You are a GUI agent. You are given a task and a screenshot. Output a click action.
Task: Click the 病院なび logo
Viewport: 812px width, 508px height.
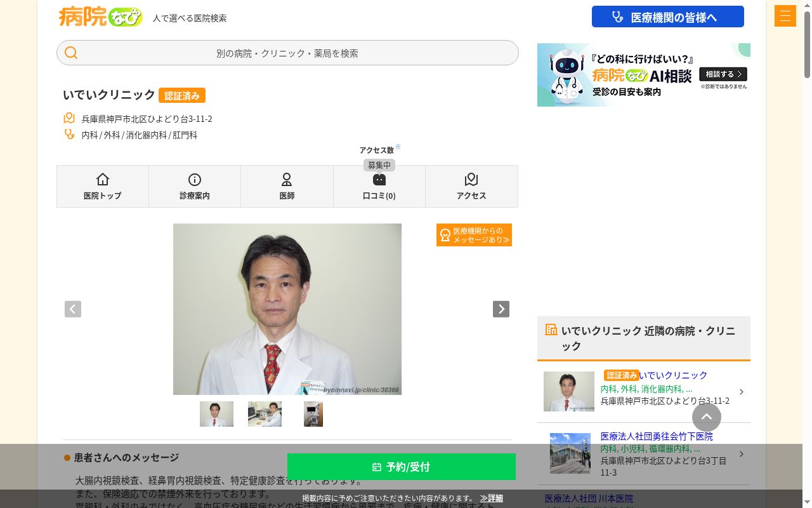(100, 17)
